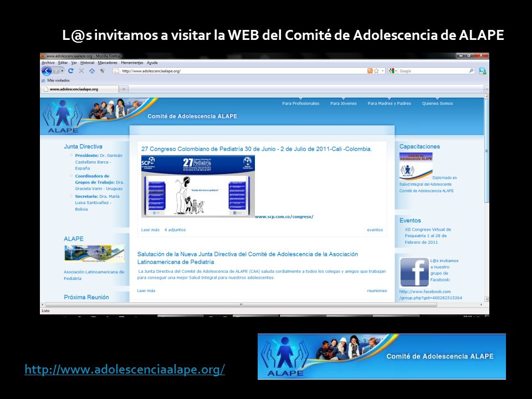Open Asociación Latinoamericana de Pediatría link
This screenshot has width=532, height=399.
coord(94,275)
